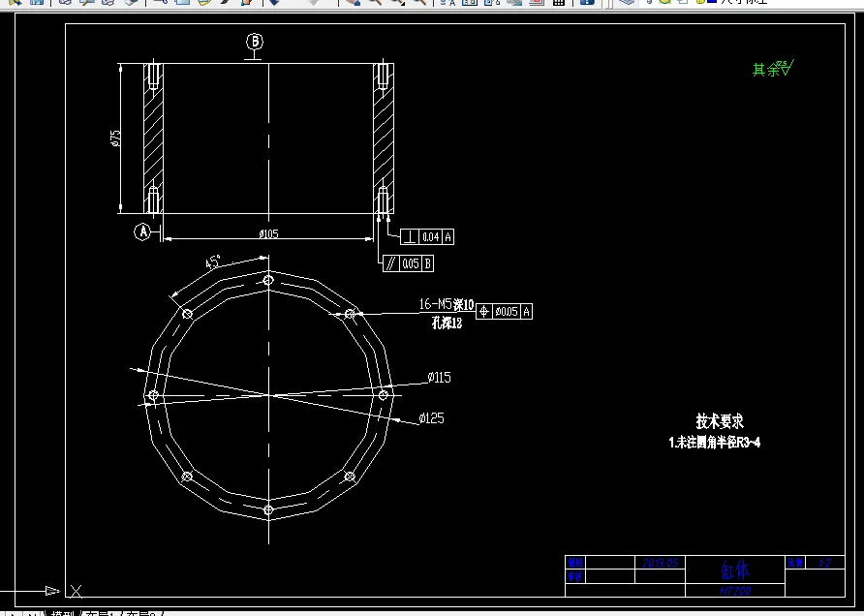864x616 pixels.
Task: Pick the leftmost bolt hole on the flange
Action: [153, 394]
